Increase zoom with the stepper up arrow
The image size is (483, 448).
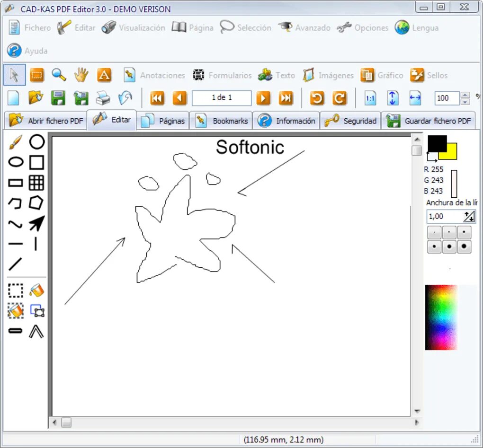465,95
